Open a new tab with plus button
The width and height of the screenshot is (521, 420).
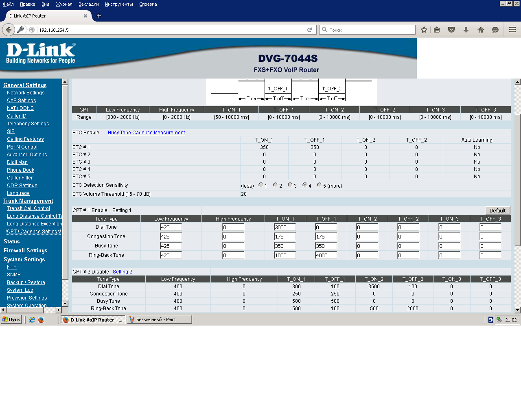99,16
